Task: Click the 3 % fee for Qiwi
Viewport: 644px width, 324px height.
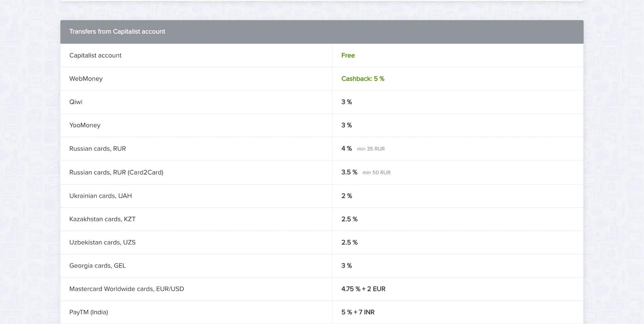Action: coord(347,102)
